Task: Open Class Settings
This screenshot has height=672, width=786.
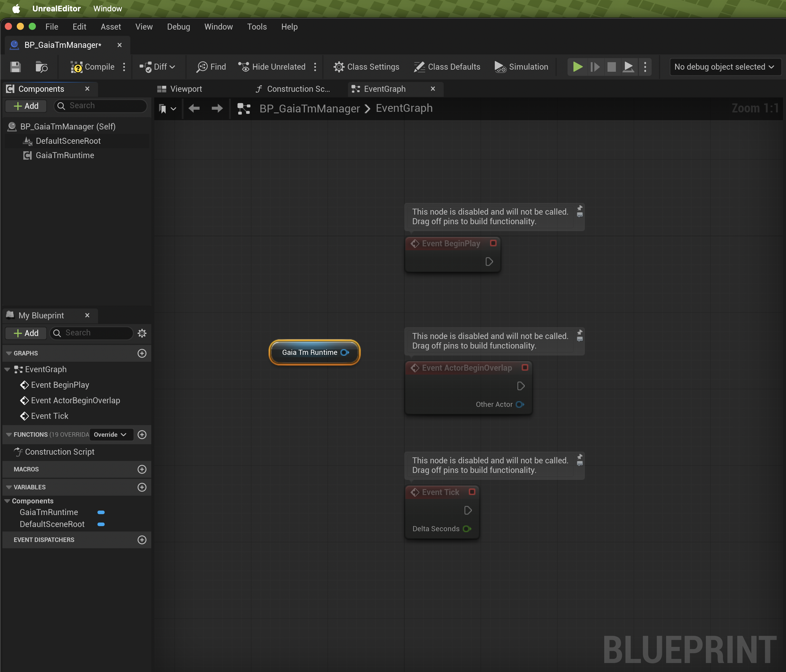Action: [366, 67]
